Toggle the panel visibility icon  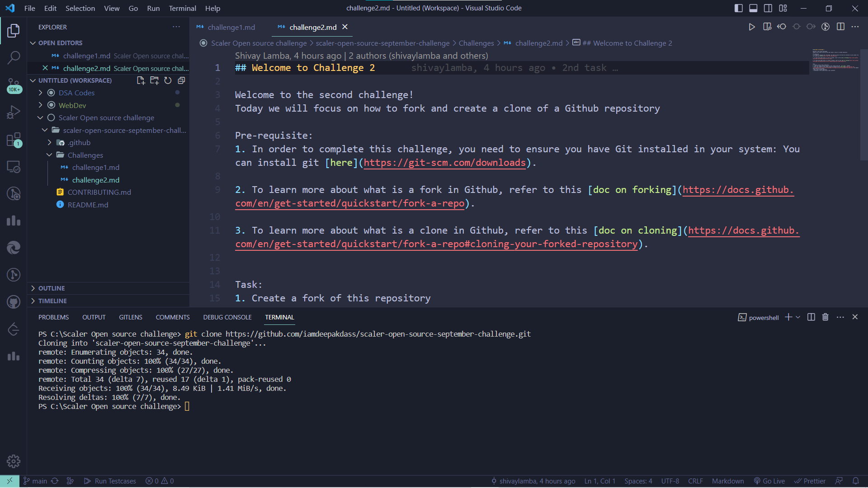point(753,8)
